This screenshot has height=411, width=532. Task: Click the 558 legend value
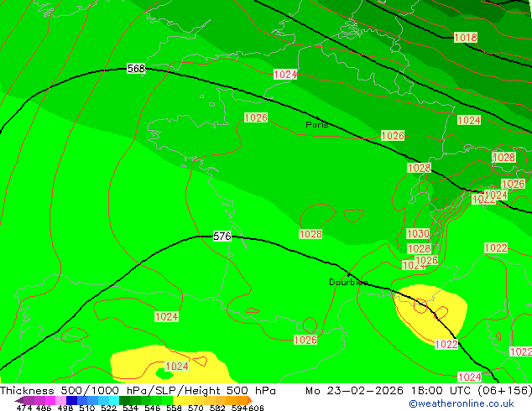point(174,408)
